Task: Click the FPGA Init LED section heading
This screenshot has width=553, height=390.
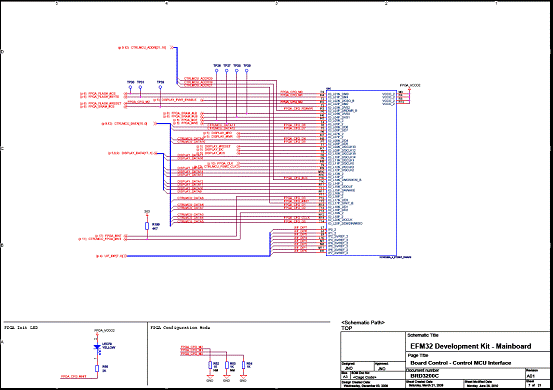Action: pyautogui.click(x=21, y=328)
